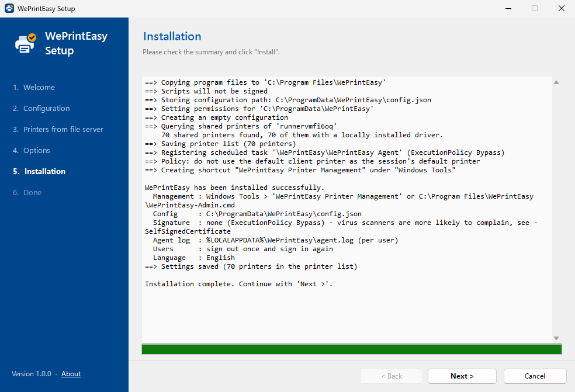
Task: Open the Configuration step
Action: (x=41, y=109)
